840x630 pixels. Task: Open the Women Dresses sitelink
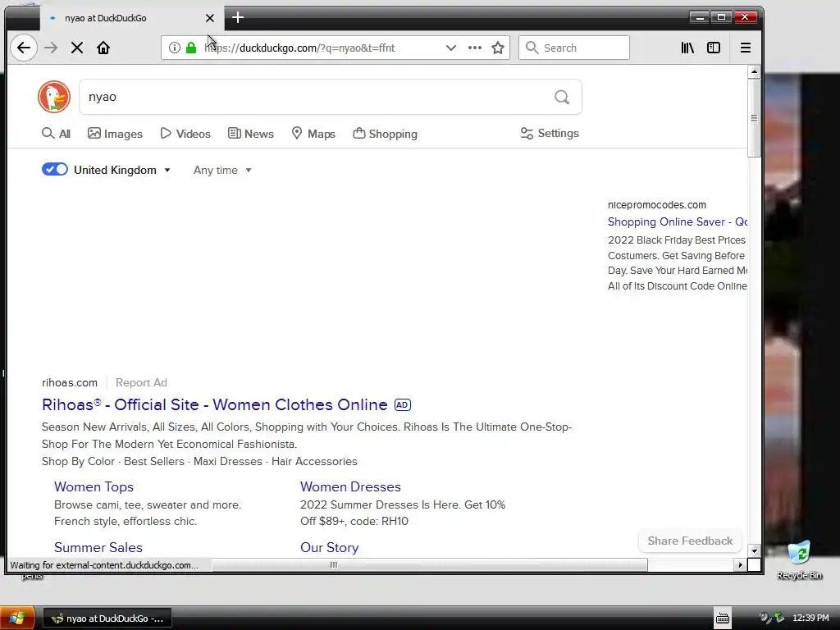click(x=350, y=486)
